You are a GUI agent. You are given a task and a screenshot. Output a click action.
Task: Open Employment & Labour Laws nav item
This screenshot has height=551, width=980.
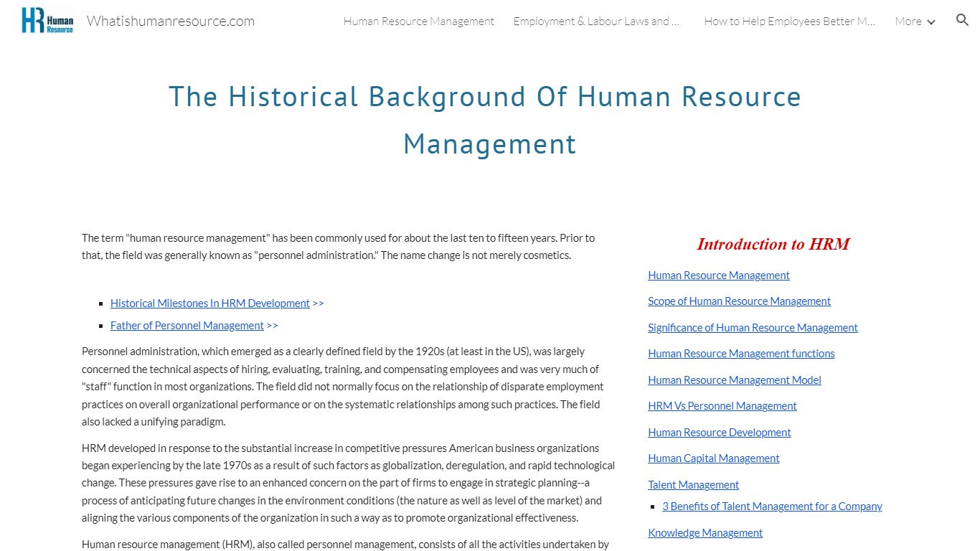[597, 22]
